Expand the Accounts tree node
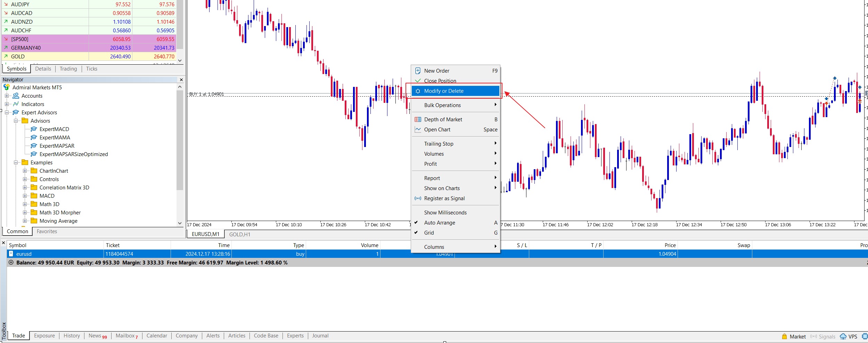Viewport: 868px width, 343px height. [x=7, y=96]
